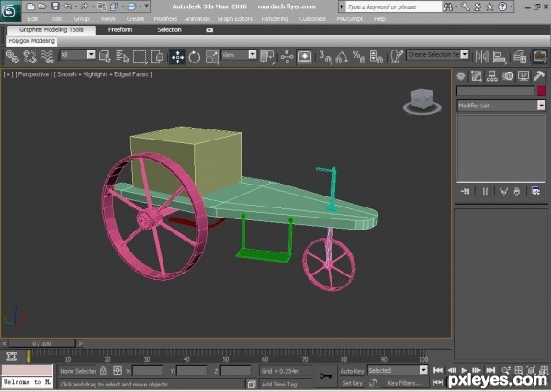Switch to the Display command panel
Image resolution: width=551 pixels, height=392 pixels.
(x=523, y=76)
